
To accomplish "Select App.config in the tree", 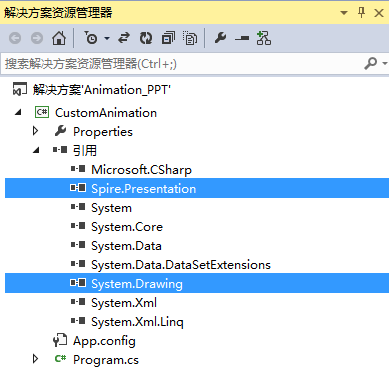I will pos(104,341).
